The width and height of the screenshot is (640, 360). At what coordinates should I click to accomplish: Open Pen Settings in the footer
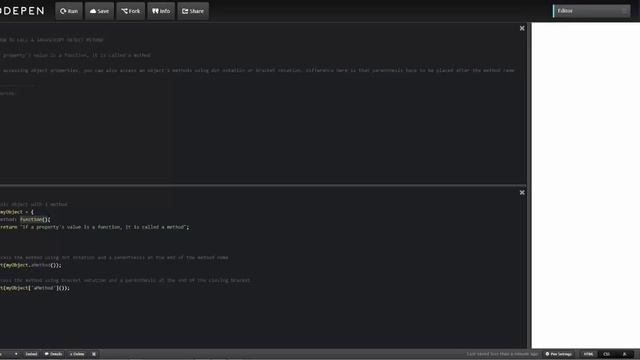[x=559, y=354]
